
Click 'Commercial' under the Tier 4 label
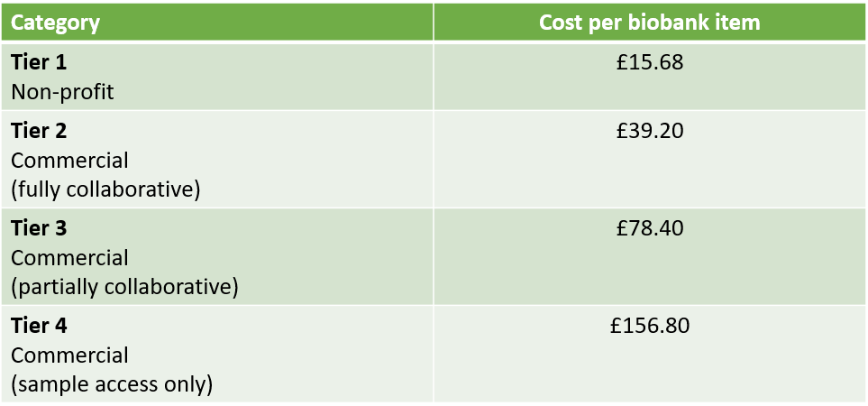coord(69,355)
